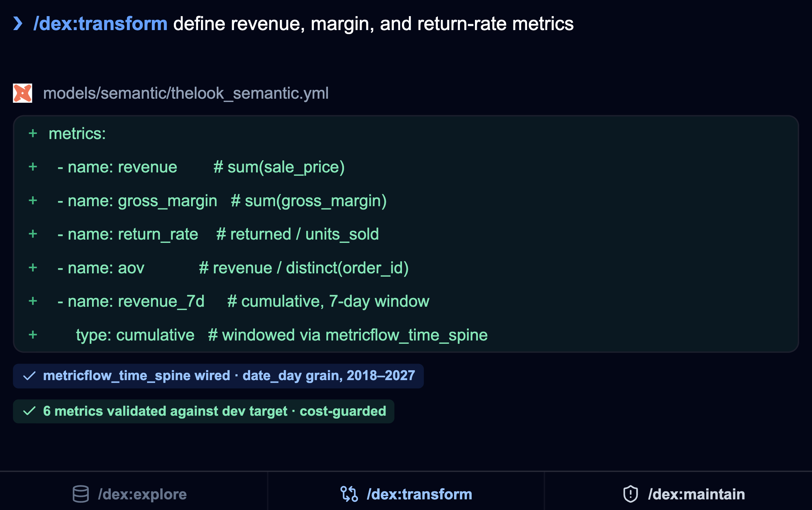812x510 pixels.
Task: Open the models/semantic/thelook_semantic.yml file path
Action: coord(186,93)
